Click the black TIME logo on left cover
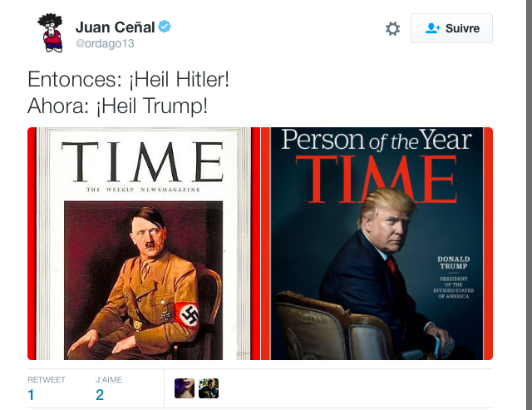This screenshot has height=410, width=532. (142, 162)
